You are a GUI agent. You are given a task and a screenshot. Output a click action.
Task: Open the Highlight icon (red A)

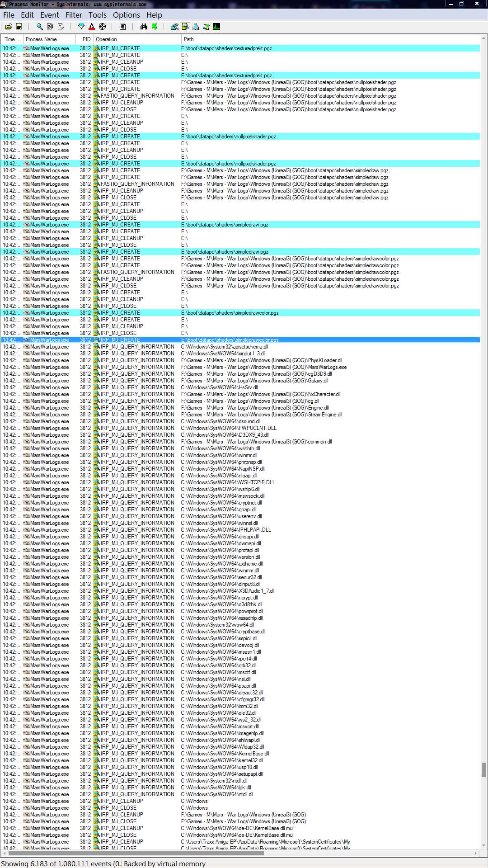point(92,27)
